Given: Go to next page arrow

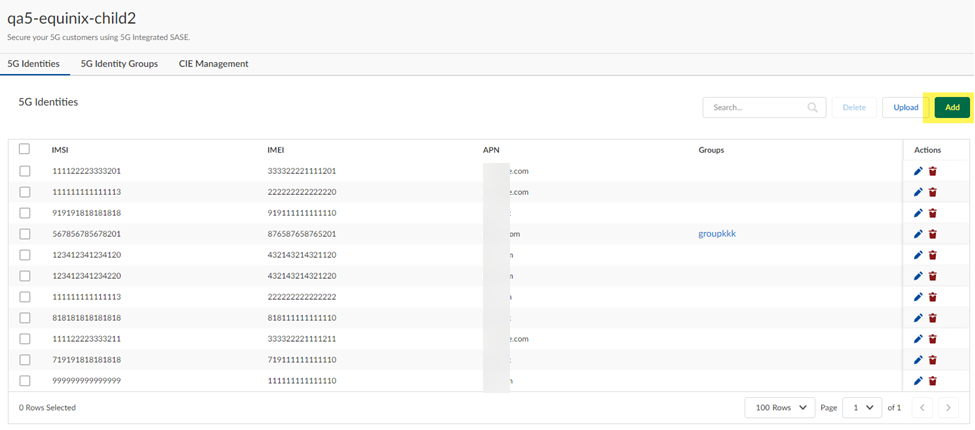Looking at the screenshot, I should pos(948,408).
